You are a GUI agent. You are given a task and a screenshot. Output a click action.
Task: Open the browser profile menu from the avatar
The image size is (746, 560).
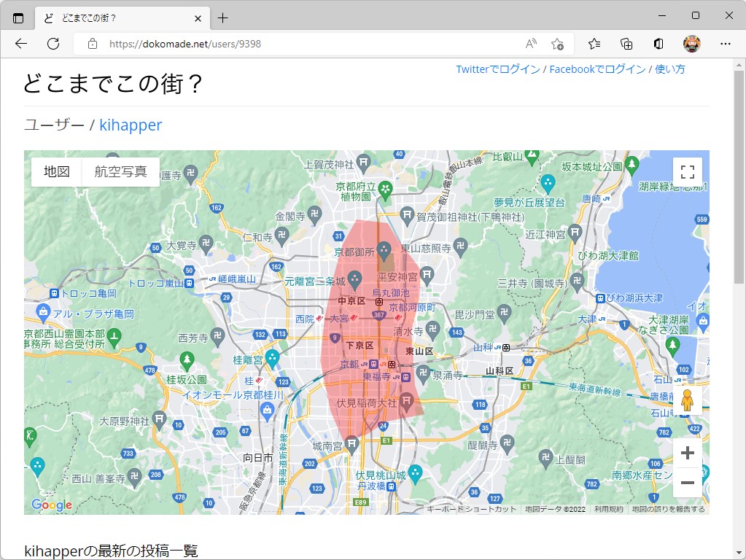tap(690, 44)
